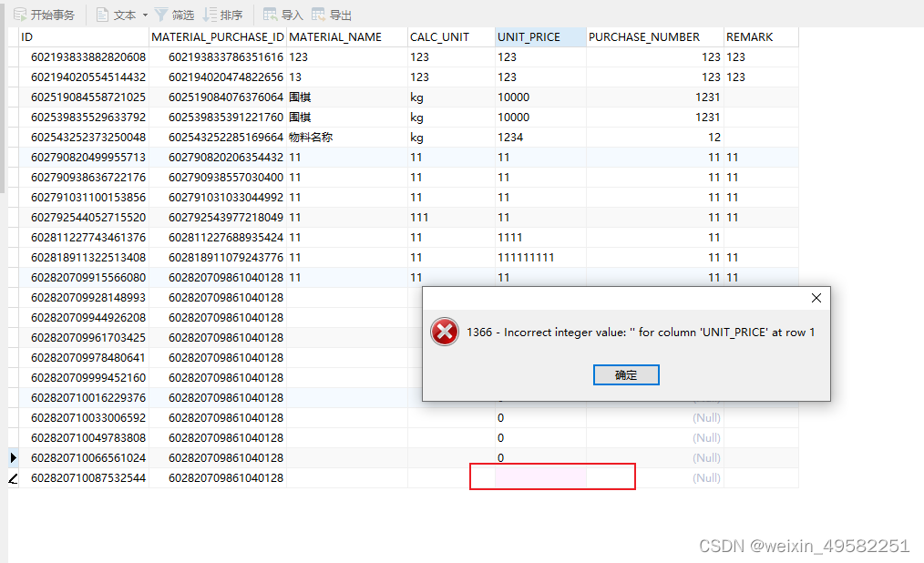Select the row with material name 围棋
The height and width of the screenshot is (563, 924).
(x=301, y=97)
